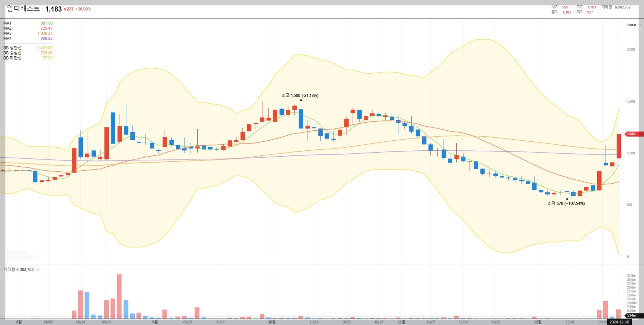Click the 11/21 date on the time axis
644x325 pixels.
click(x=496, y=322)
